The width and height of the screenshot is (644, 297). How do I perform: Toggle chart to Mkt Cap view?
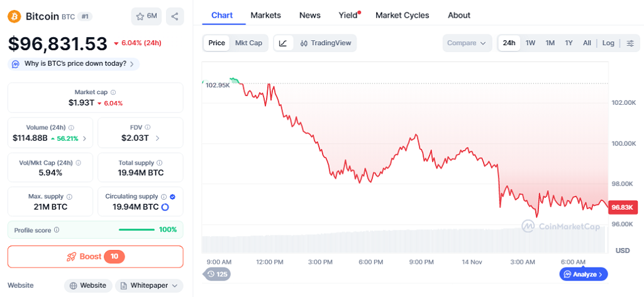(x=248, y=43)
